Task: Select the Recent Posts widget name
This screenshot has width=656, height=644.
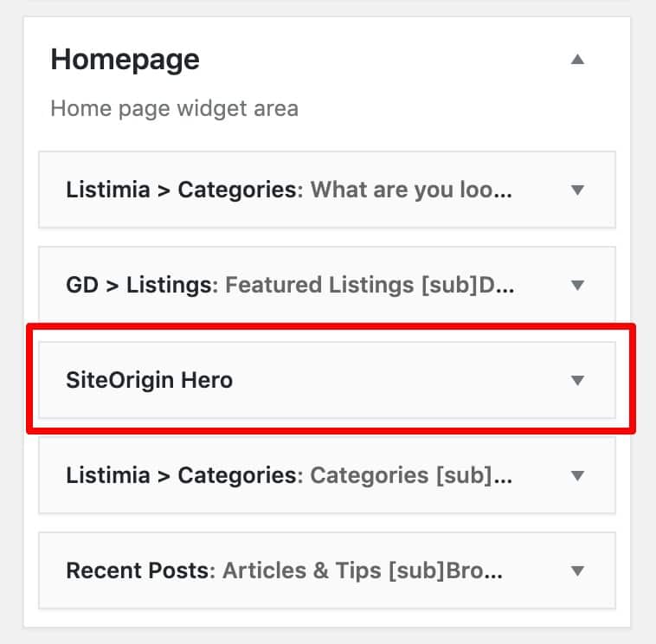Action: 139,570
